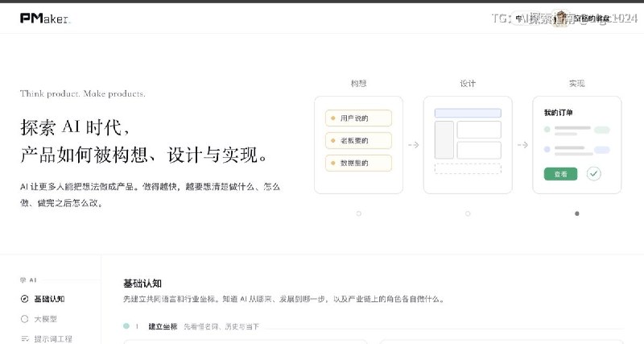644x344 pixels.
Task: Click the green dot beside 建立坐标
Action: pos(126,326)
